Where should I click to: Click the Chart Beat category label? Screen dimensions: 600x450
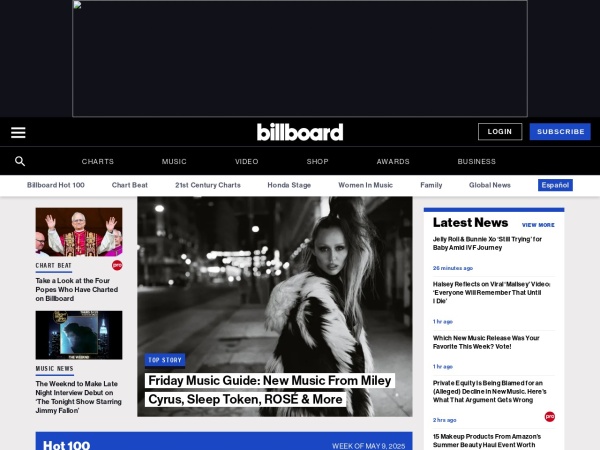tap(54, 266)
